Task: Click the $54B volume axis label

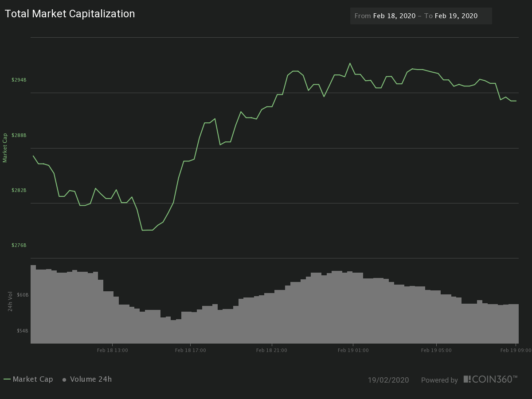Action: pos(23,331)
